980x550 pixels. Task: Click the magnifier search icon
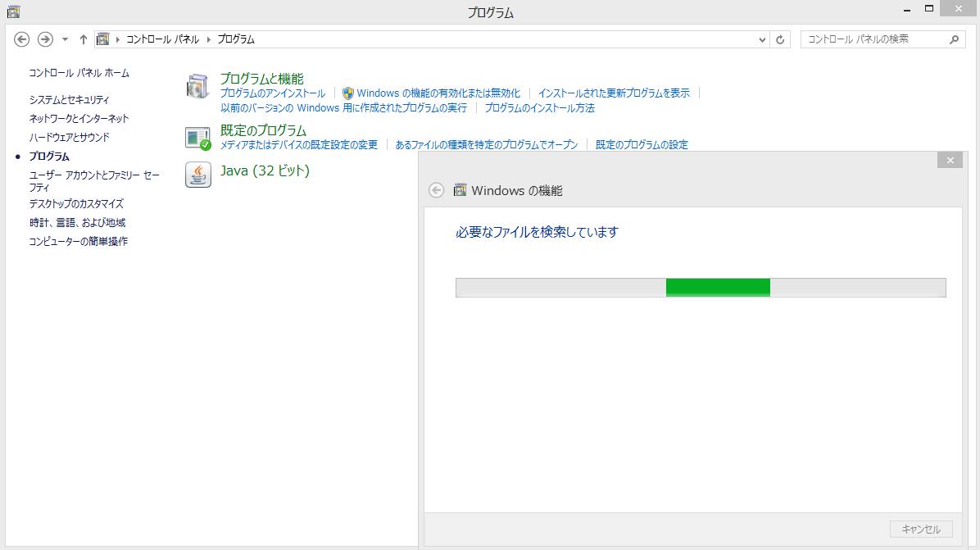[954, 39]
